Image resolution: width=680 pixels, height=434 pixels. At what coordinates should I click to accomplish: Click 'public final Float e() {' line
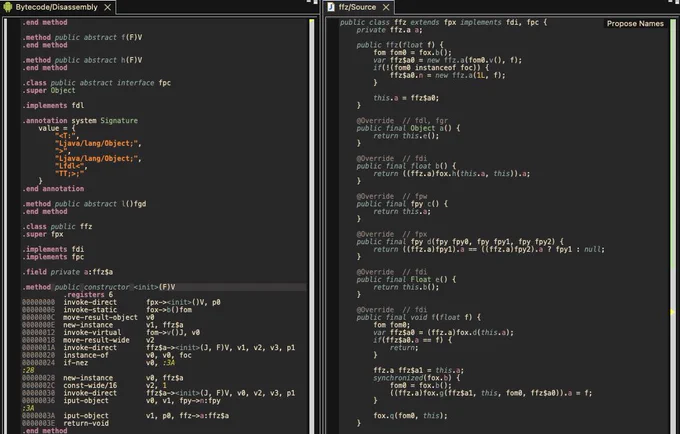[x=406, y=280]
